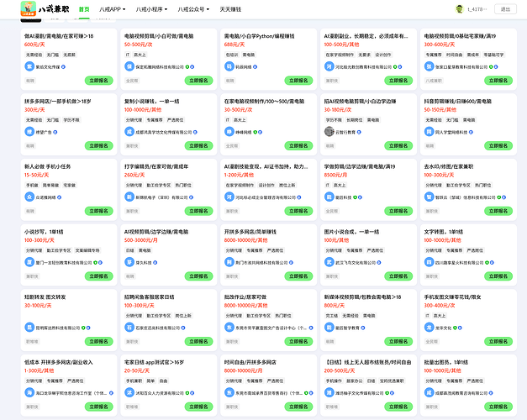
Task: Click company name 武汉飞鸟文化有限公司
Action: point(356,262)
